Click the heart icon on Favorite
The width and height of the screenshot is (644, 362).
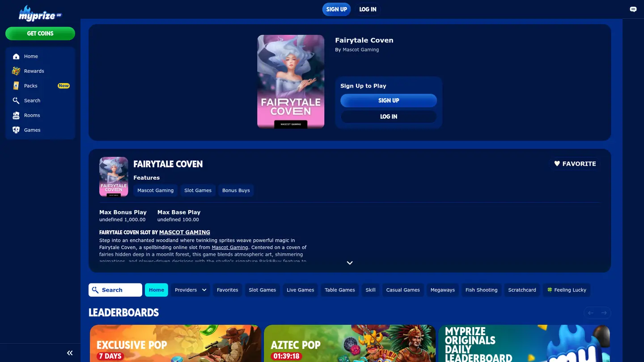(x=557, y=164)
